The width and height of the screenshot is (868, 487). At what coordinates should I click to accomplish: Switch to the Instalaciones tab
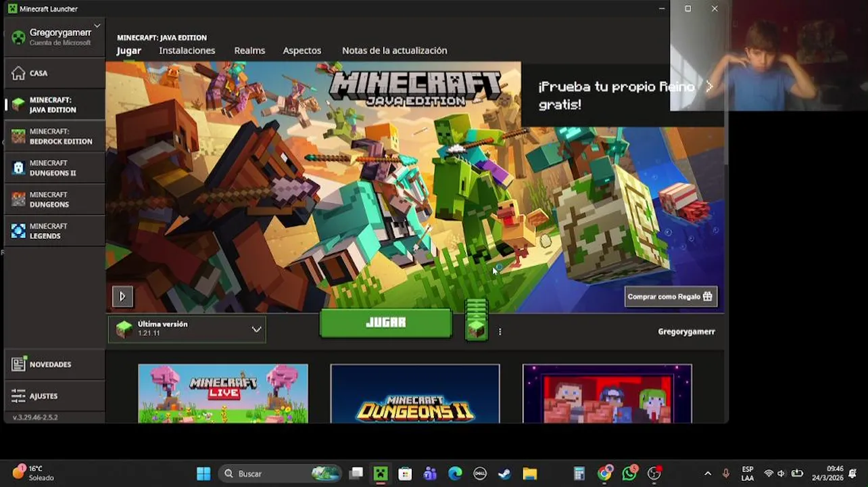pos(187,51)
